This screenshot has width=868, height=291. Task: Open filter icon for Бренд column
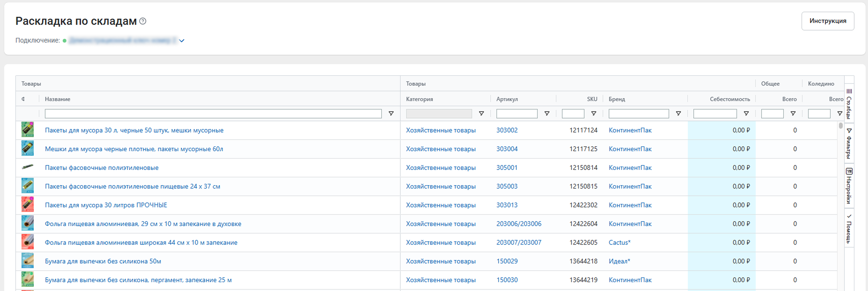click(678, 113)
